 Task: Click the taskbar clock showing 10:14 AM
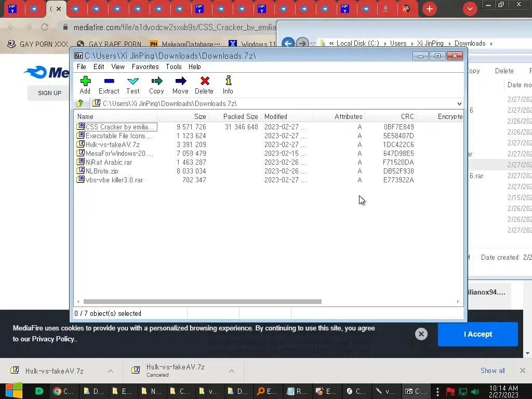(503, 391)
